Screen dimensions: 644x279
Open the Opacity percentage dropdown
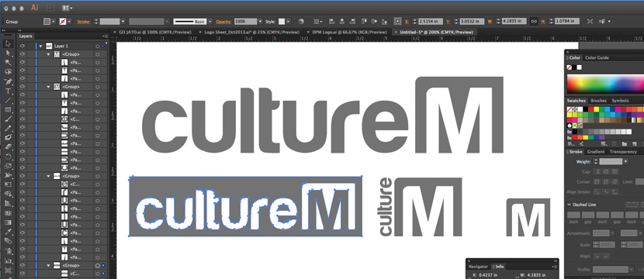(x=260, y=22)
